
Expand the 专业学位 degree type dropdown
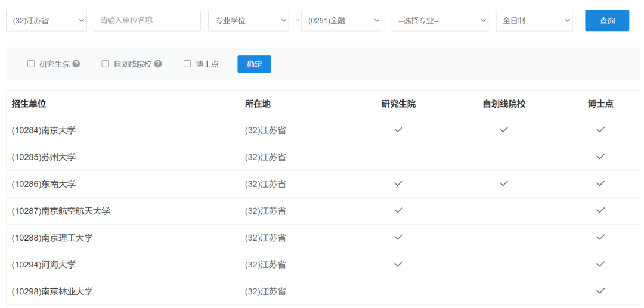[x=248, y=20]
